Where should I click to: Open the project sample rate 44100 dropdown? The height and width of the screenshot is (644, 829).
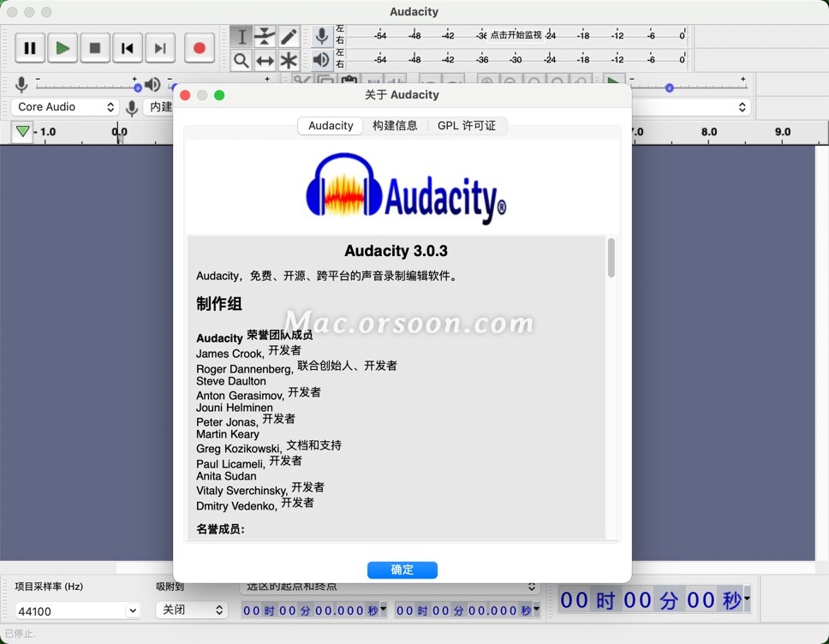(75, 611)
